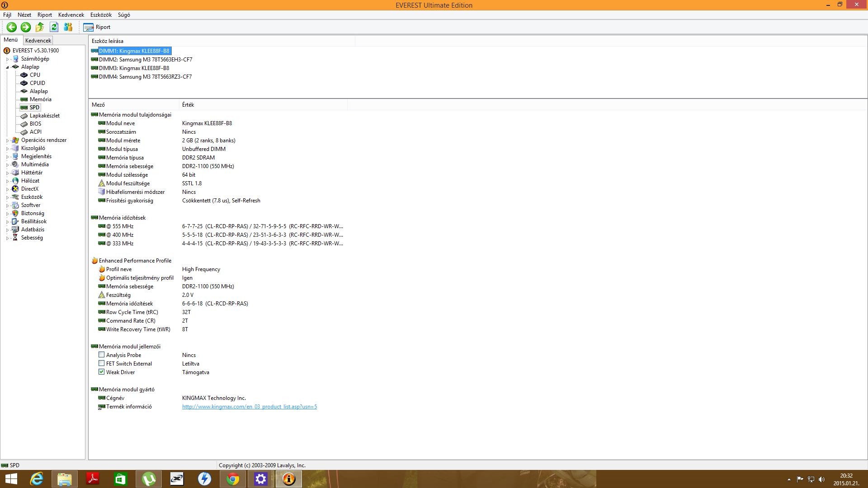Select BIOS entry in the Alaplap tree

click(x=35, y=124)
